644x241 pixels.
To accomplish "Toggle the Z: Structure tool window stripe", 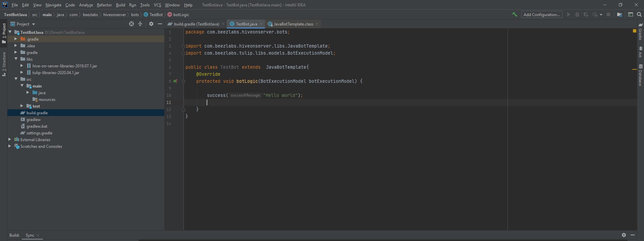I will (4, 64).
